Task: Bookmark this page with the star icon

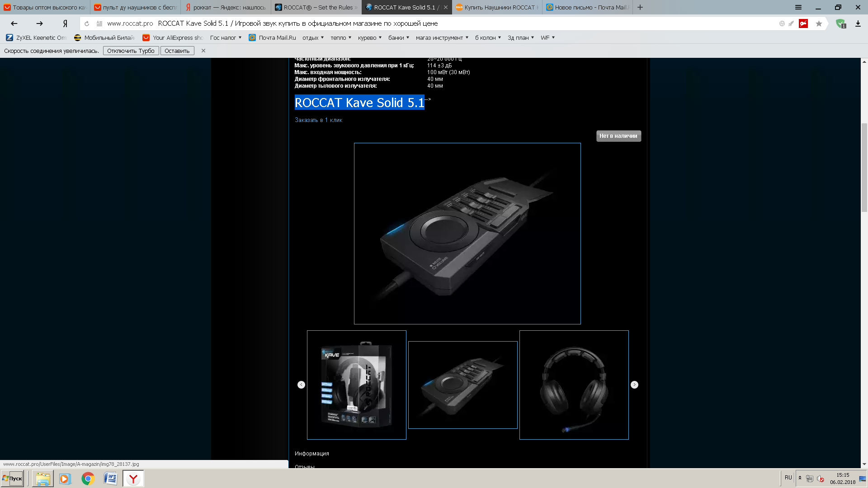Action: click(819, 23)
